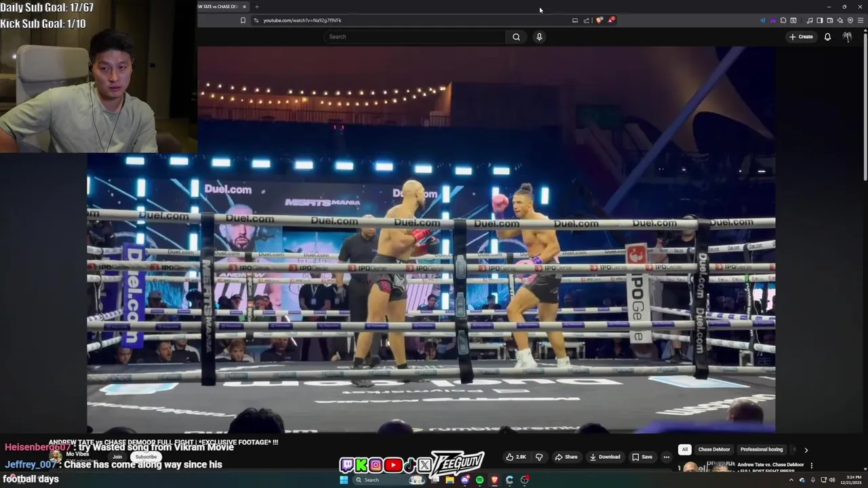Open the browser main hamburger menu
Screen dimensions: 868x488
point(861,20)
